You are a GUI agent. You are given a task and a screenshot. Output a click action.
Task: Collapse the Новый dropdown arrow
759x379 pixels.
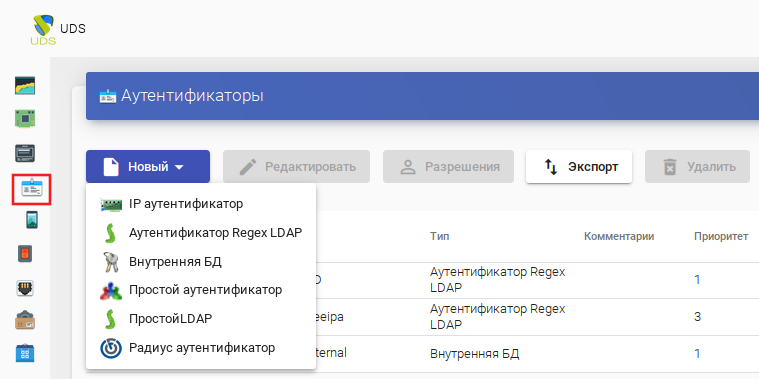tap(179, 167)
